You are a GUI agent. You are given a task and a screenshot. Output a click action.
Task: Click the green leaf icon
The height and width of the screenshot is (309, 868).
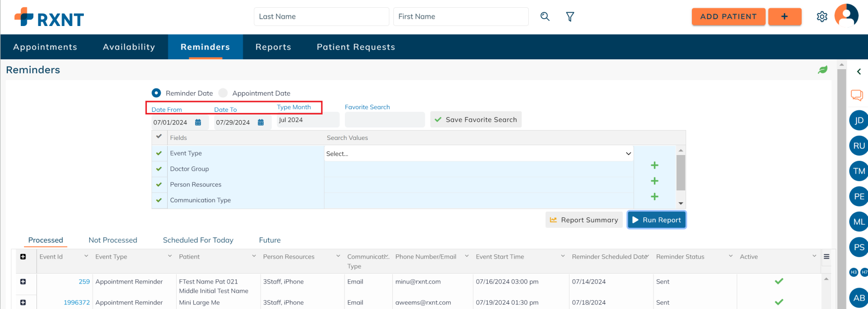click(x=822, y=70)
